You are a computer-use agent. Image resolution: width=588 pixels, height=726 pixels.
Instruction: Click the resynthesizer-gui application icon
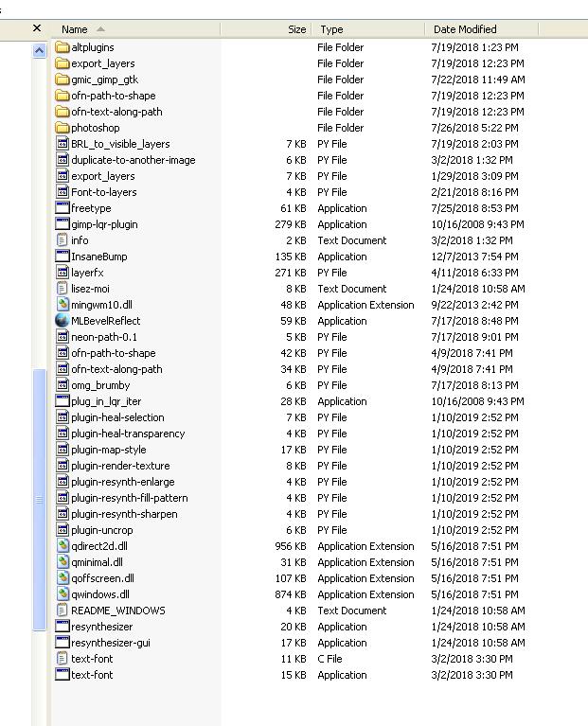pyautogui.click(x=62, y=643)
